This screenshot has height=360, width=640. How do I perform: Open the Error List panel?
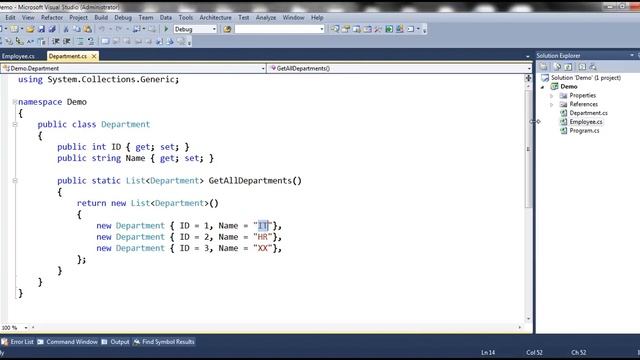tap(18, 342)
